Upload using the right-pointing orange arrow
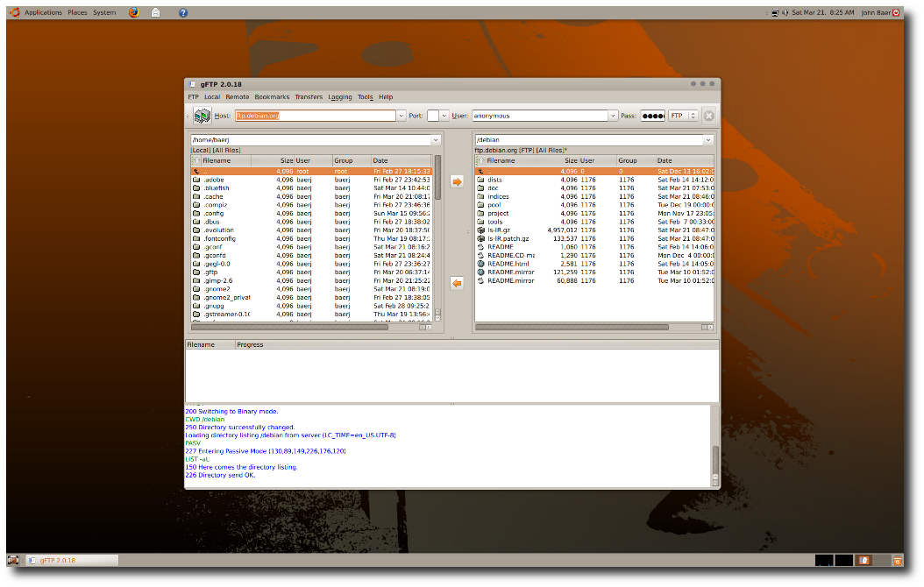Screen dimensions: 924x587 click(457, 182)
